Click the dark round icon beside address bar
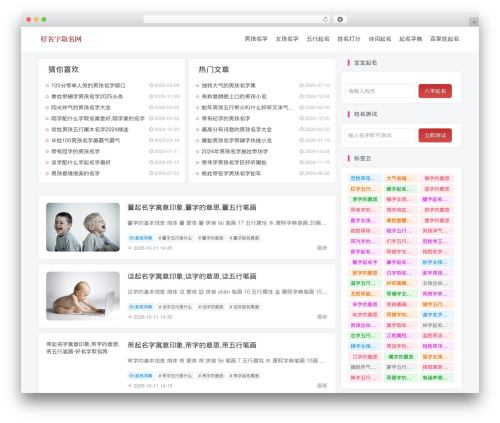The height and width of the screenshot is (423, 500). (340, 19)
